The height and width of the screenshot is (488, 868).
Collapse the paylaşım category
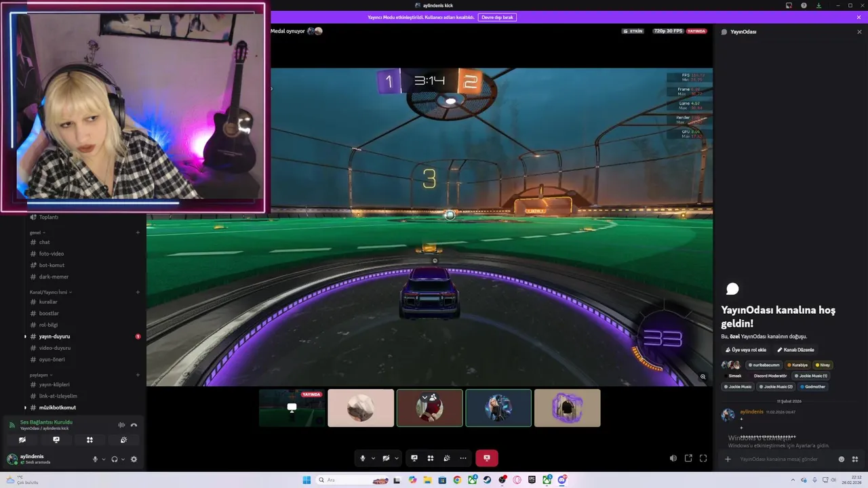pyautogui.click(x=39, y=375)
